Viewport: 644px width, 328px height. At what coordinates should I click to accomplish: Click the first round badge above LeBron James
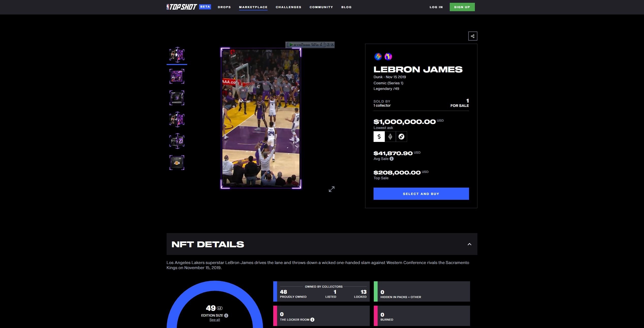click(x=378, y=56)
